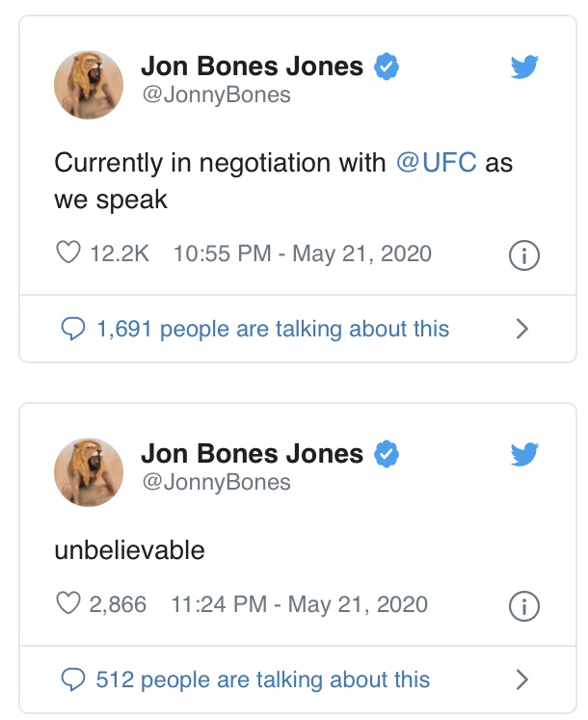
Task: Expand the chevron beside "1,691 people are talking"
Action: tap(522, 329)
